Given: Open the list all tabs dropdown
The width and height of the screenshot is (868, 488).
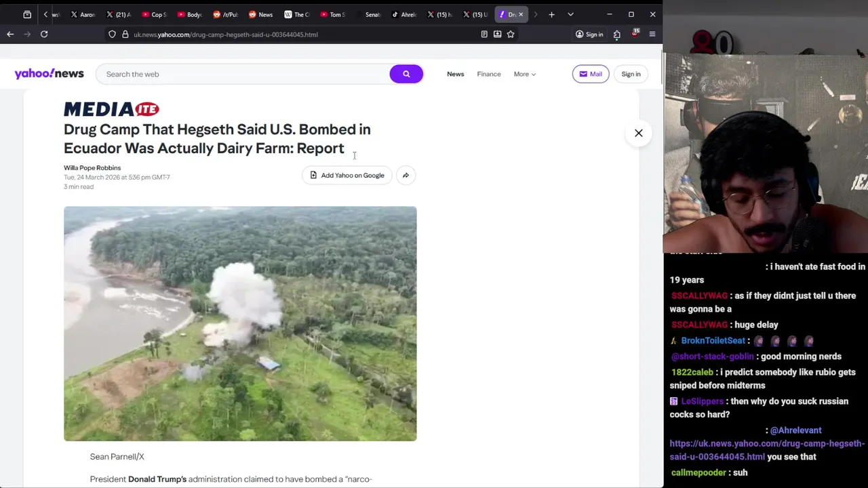Looking at the screenshot, I should point(570,14).
